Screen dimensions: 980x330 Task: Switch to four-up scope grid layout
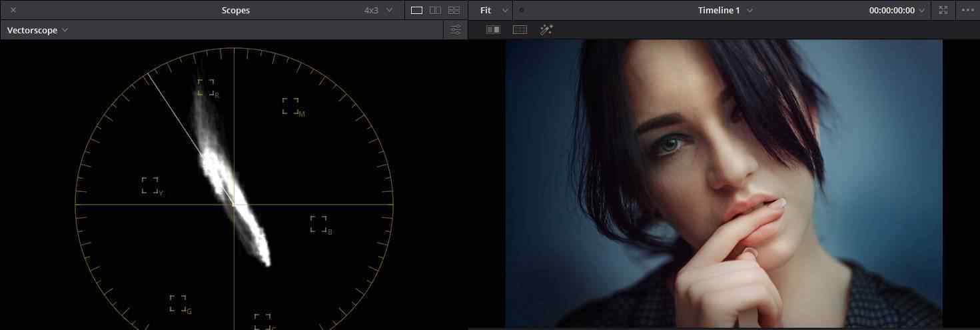454,10
